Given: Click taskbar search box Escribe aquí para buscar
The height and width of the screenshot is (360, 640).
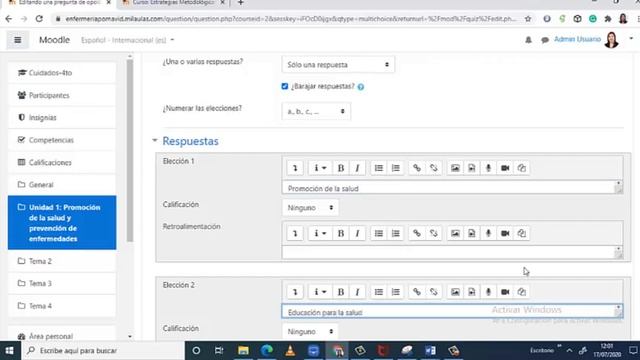Looking at the screenshot, I should 102,351.
